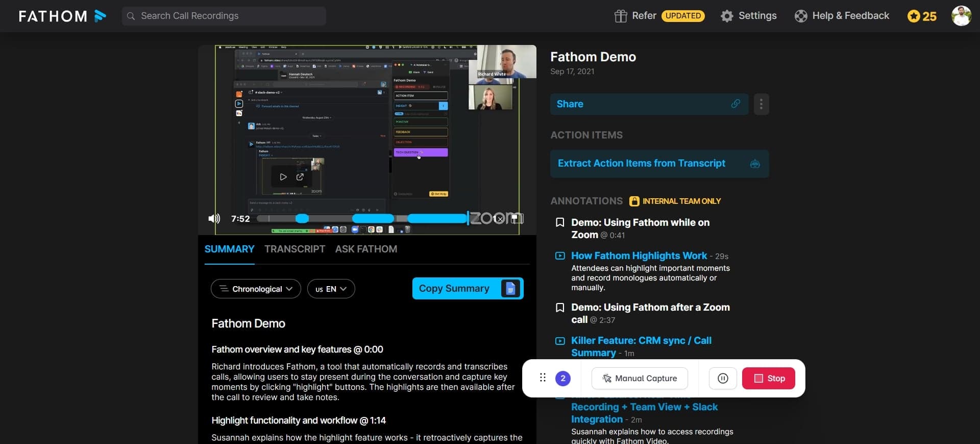Click the red Stop button
Screen dimensions: 980x444
click(769, 379)
